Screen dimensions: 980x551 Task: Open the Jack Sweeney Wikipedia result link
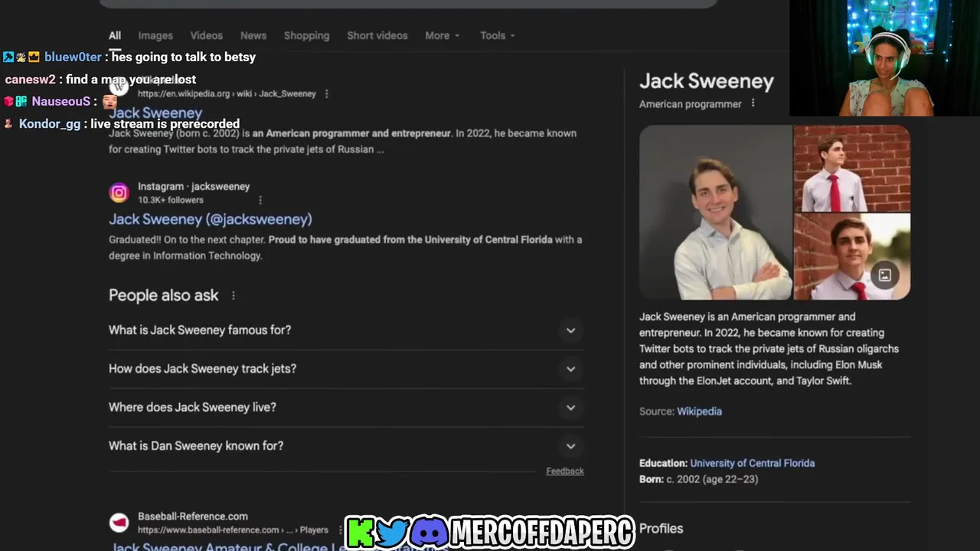155,112
